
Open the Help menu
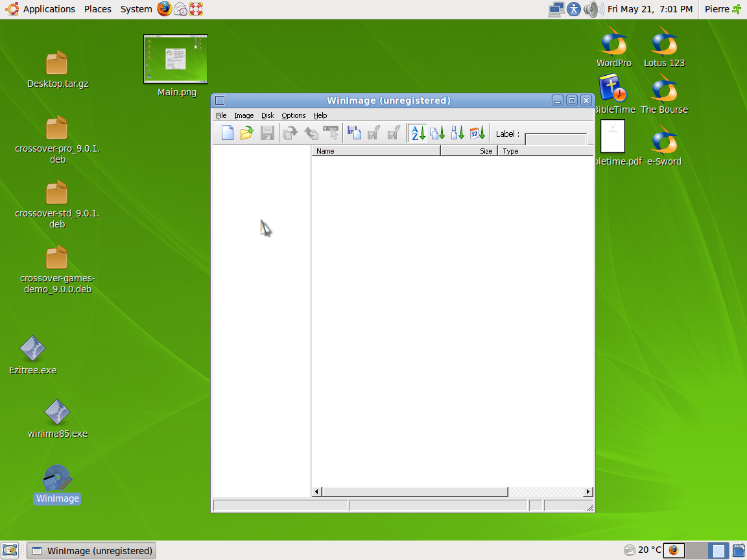320,115
